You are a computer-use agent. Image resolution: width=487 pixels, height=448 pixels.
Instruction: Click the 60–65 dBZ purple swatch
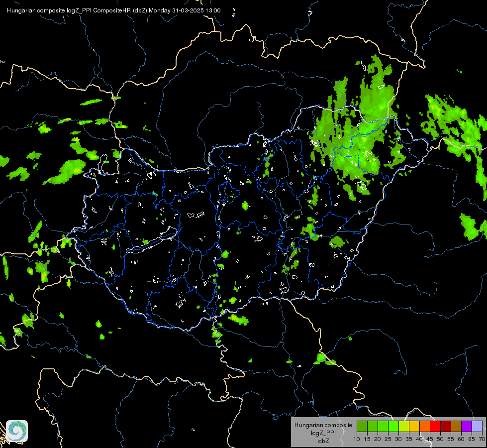pos(467,426)
